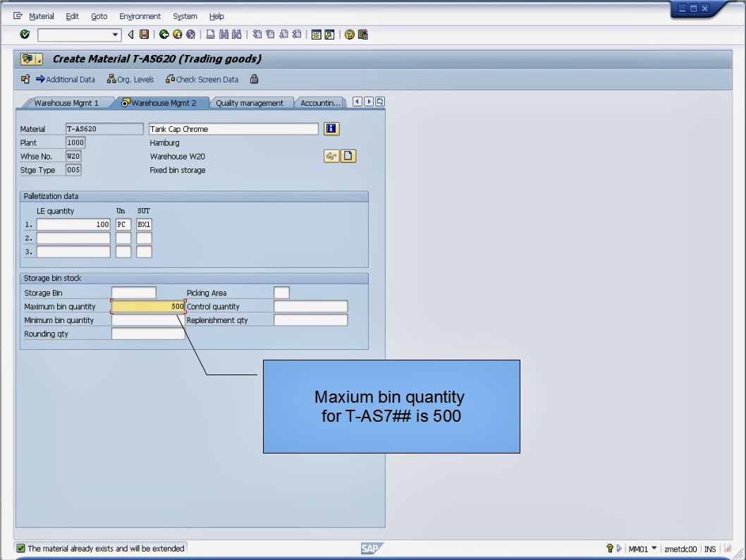Click the first application toolbar icon left of Additional Data
746x560 pixels.
click(25, 79)
